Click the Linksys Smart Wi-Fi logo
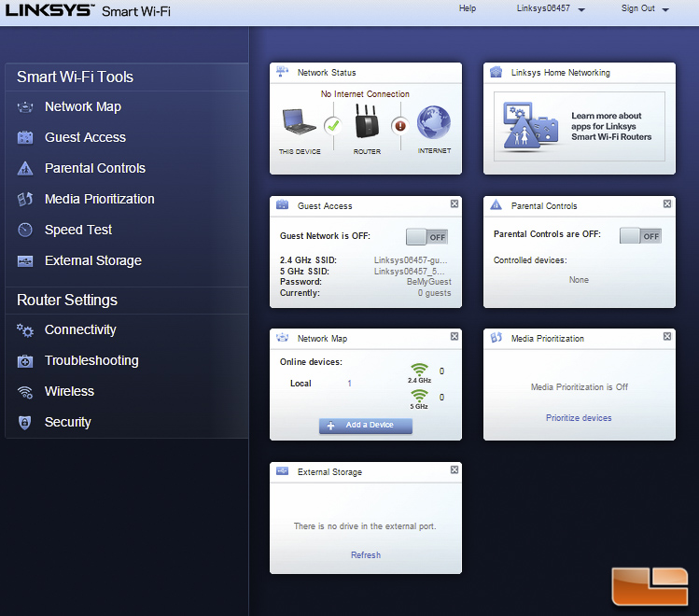This screenshot has width=699, height=616. tap(88, 10)
